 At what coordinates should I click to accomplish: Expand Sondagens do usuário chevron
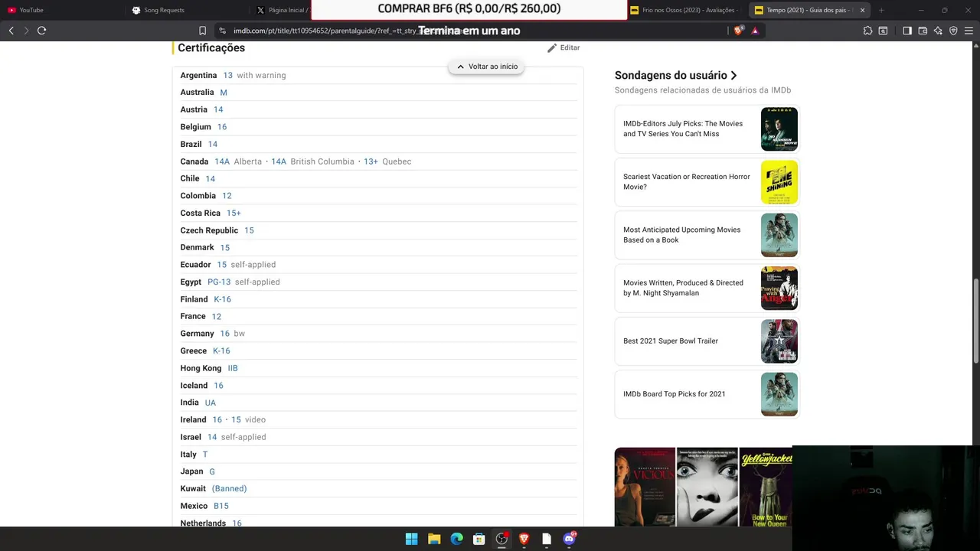pos(733,75)
